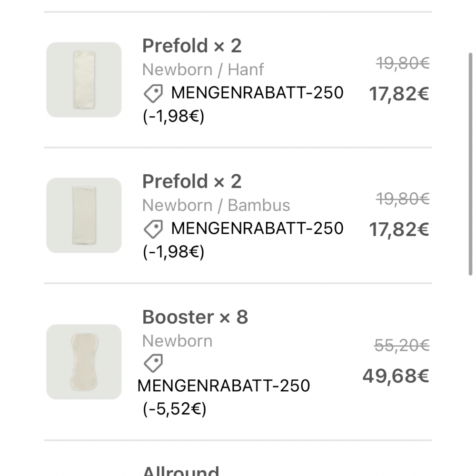Viewport: 476px width, 476px height.
Task: Click the 49,68€ Booster price
Action: pyautogui.click(x=396, y=376)
